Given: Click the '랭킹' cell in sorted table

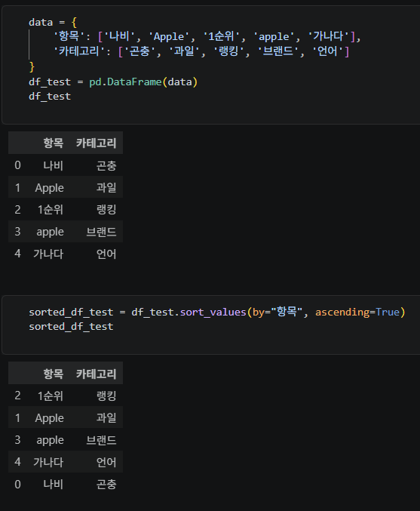Looking at the screenshot, I should 106,396.
